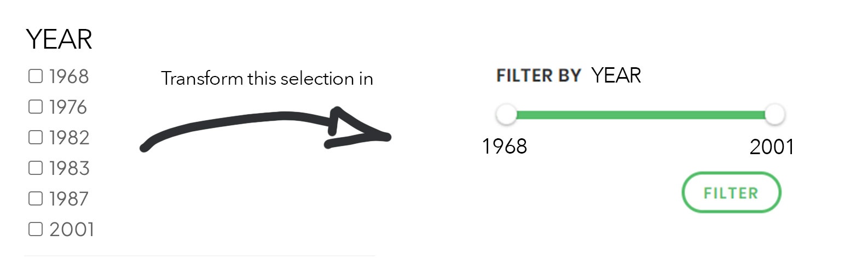The image size is (868, 258).
Task: Select the 1983 year checkbox
Action: click(x=36, y=168)
